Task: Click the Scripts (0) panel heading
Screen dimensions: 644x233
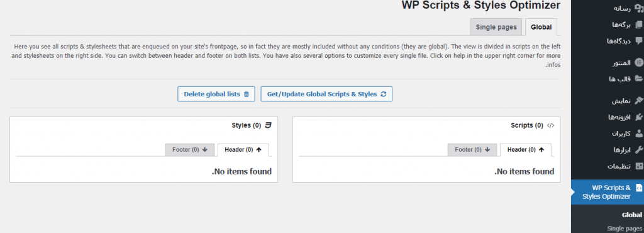Action: 527,125
